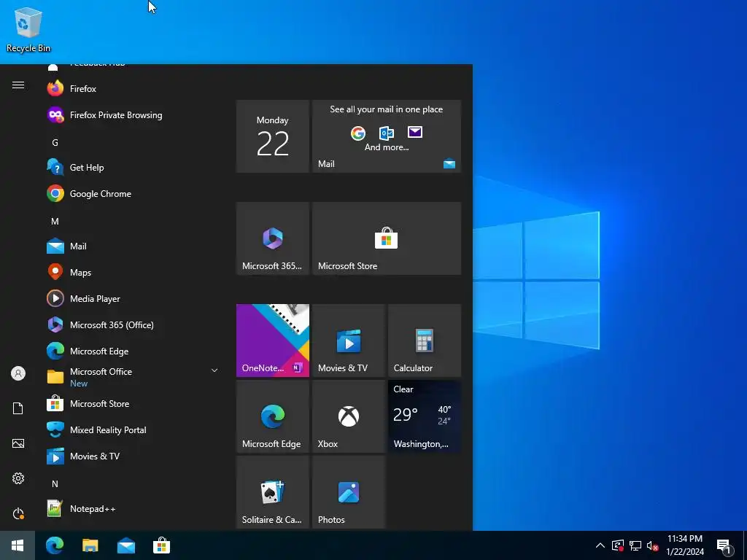This screenshot has height=560, width=747.
Task: Open Settings gear in Start sidebar
Action: tap(18, 478)
